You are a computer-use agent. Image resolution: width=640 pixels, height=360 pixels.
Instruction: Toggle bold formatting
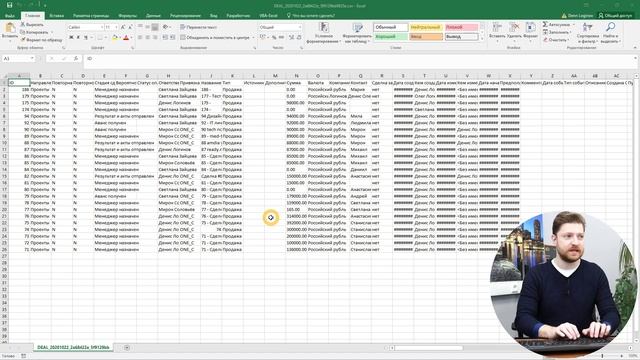(x=71, y=38)
